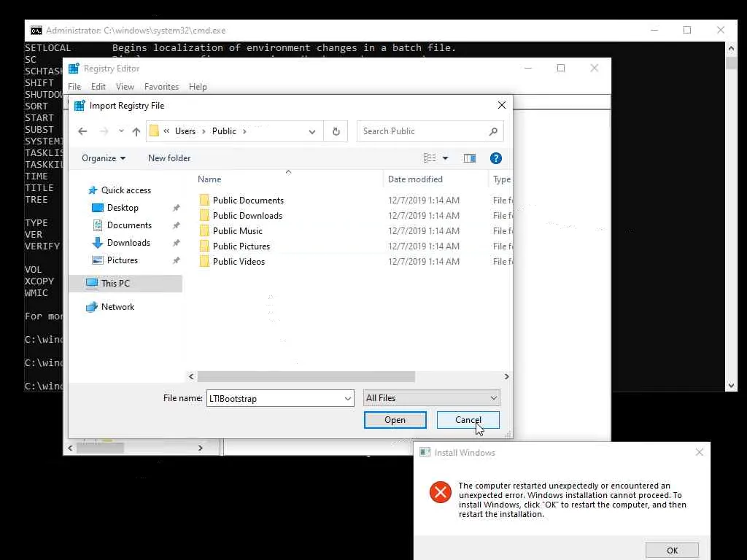The height and width of the screenshot is (560, 747).
Task: Open Help with the question mark
Action: tap(495, 158)
